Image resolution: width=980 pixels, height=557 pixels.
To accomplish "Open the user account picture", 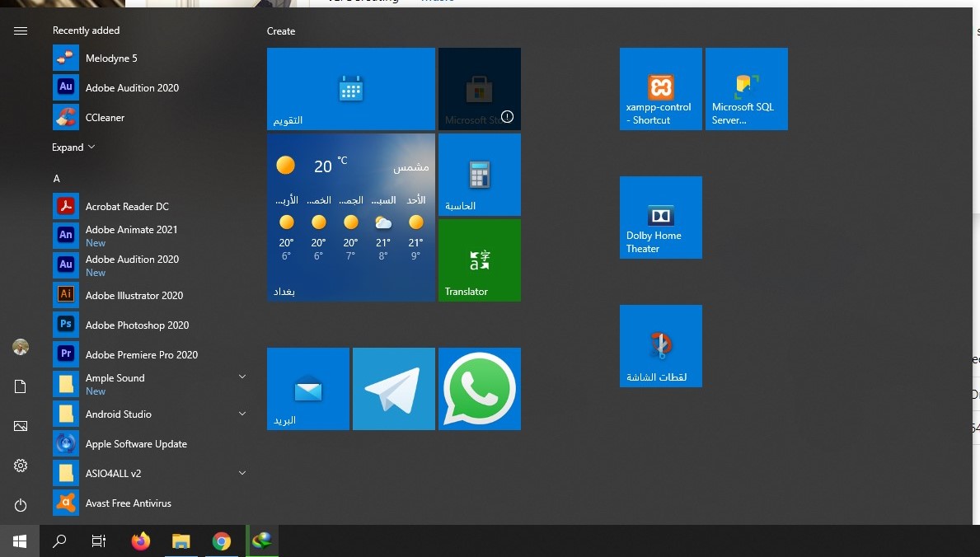I will [x=20, y=347].
